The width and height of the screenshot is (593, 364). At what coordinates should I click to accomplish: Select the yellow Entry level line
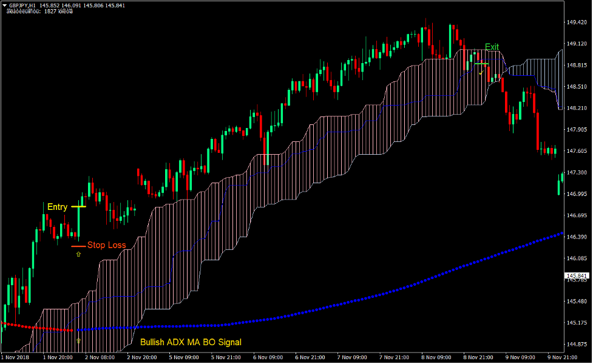click(78, 207)
